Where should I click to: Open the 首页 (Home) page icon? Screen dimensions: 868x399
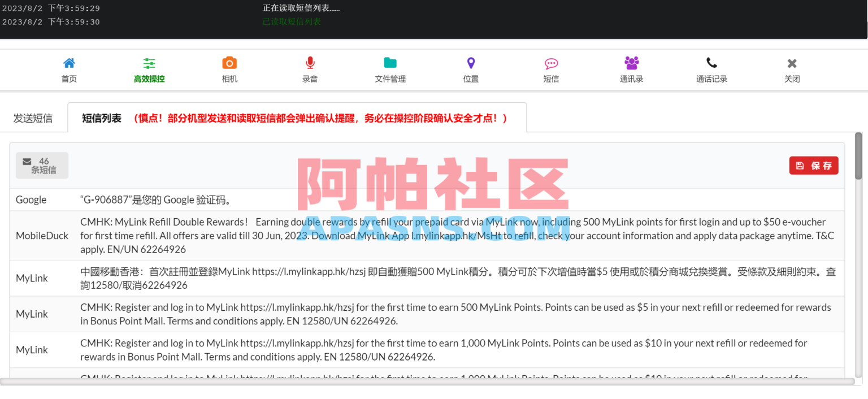(69, 68)
